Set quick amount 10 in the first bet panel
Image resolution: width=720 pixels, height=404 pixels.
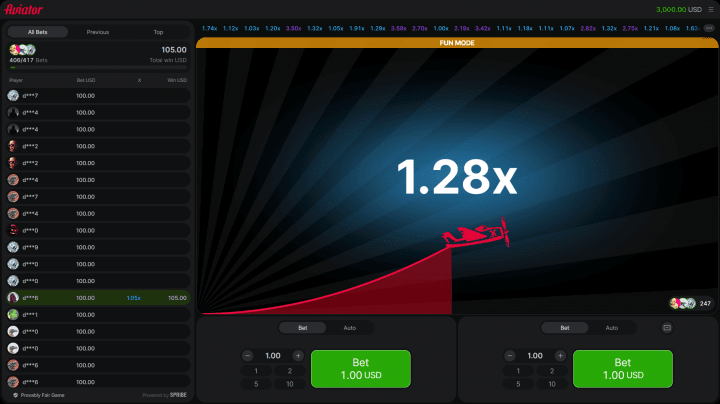point(290,384)
